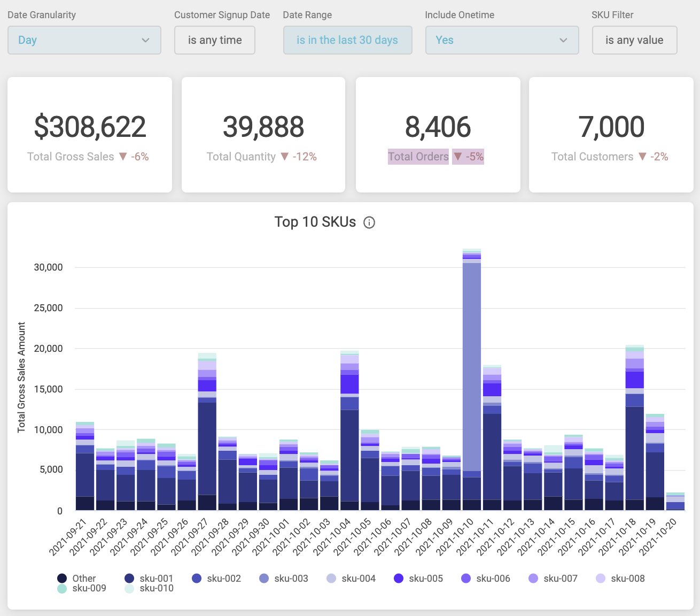Image resolution: width=700 pixels, height=616 pixels.
Task: Click the sku-003 legend marker
Action: 264,578
